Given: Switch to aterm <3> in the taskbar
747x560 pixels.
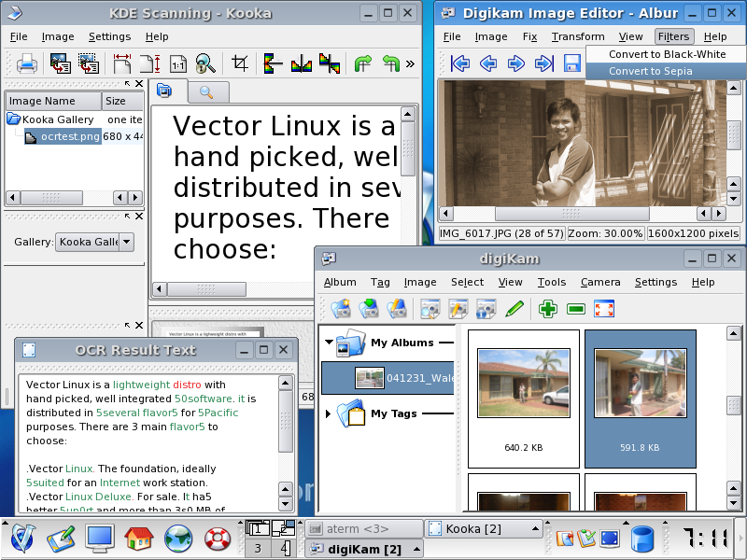Looking at the screenshot, I should [x=362, y=529].
